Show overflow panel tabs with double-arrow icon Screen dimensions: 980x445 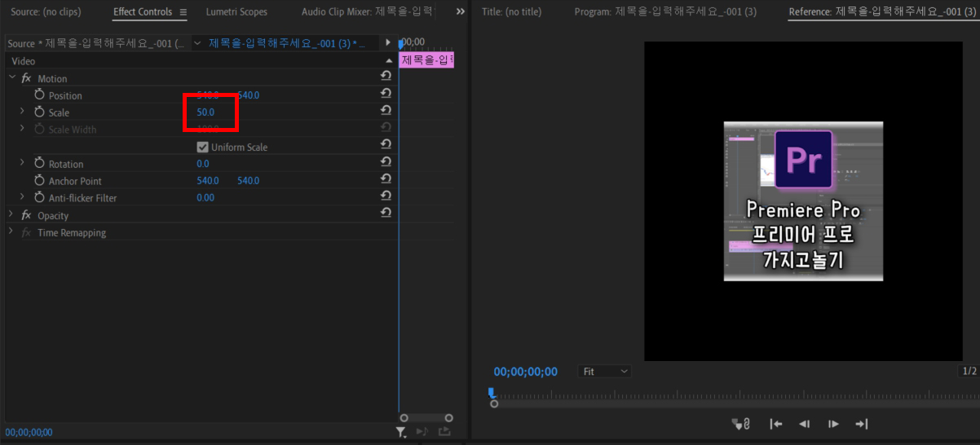point(460,12)
